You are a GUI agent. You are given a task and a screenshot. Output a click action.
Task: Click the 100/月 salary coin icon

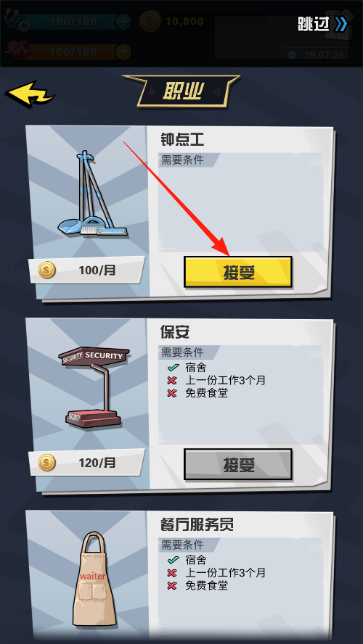[47, 271]
